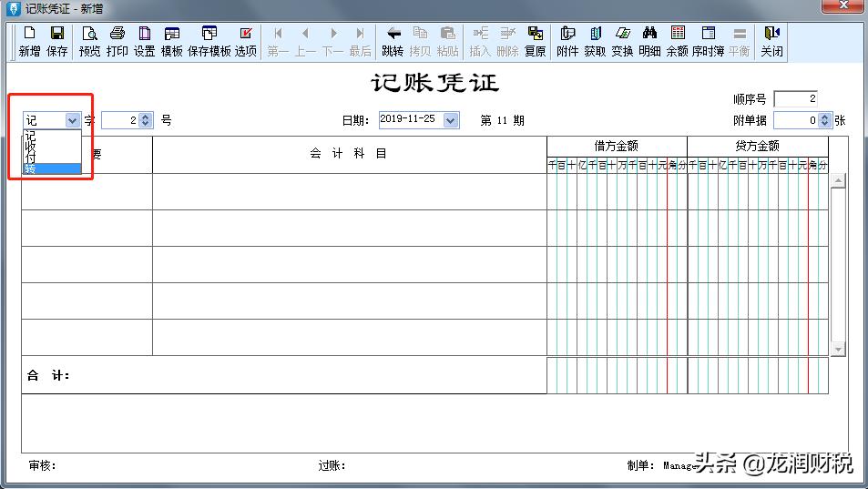Click the 删除 delete row icon
The height and width of the screenshot is (489, 868).
pos(507,42)
